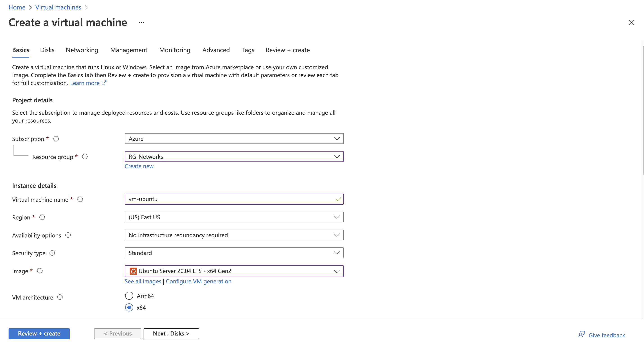Go to Virtual machines in the breadcrumb

(x=58, y=7)
